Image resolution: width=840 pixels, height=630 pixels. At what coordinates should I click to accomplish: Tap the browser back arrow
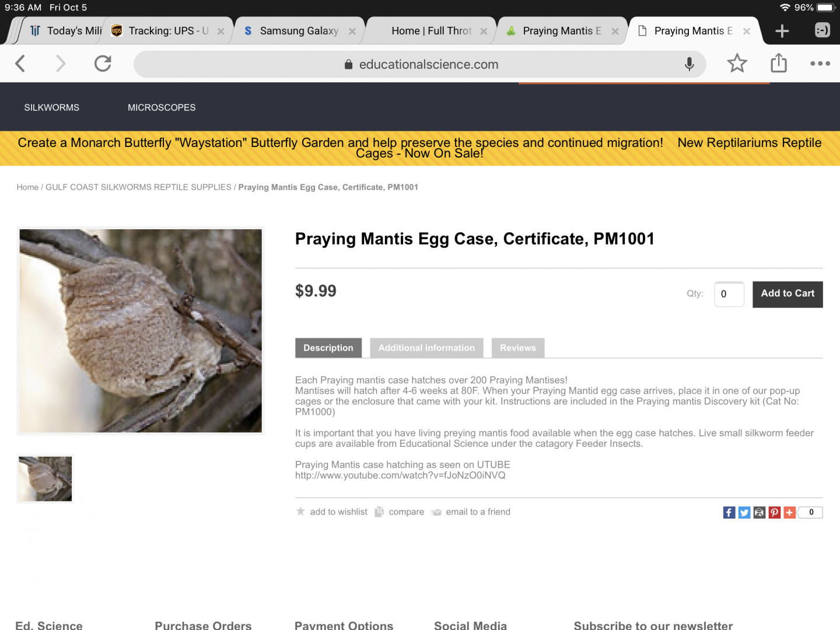20,64
